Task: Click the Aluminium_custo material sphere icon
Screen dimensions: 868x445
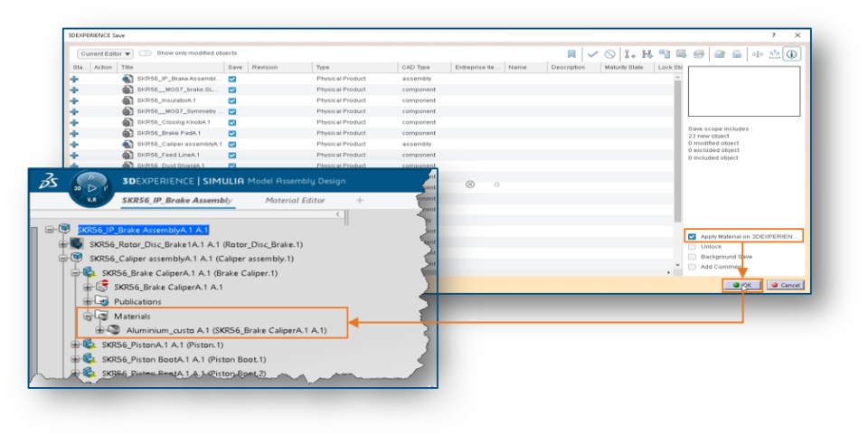Action: (114, 330)
